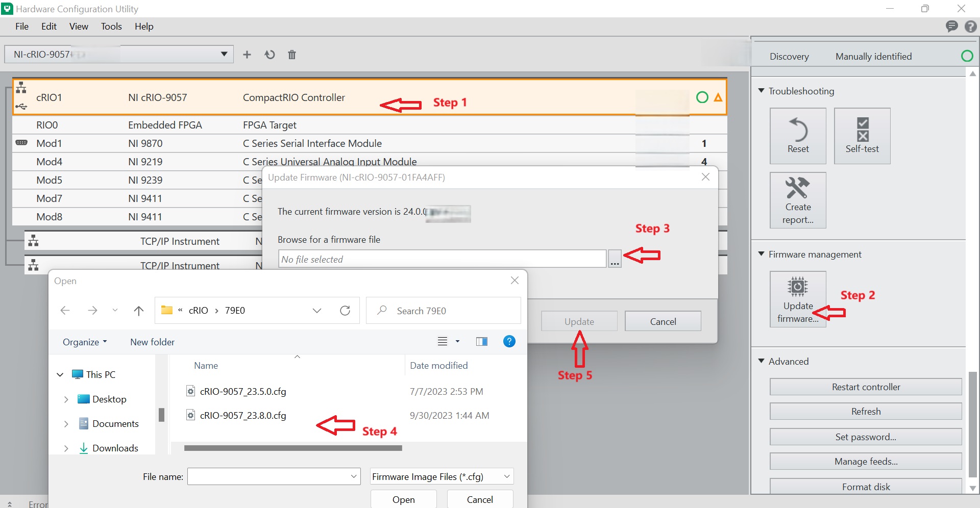This screenshot has width=980, height=508.
Task: Open the Update firmware tool
Action: 798,299
